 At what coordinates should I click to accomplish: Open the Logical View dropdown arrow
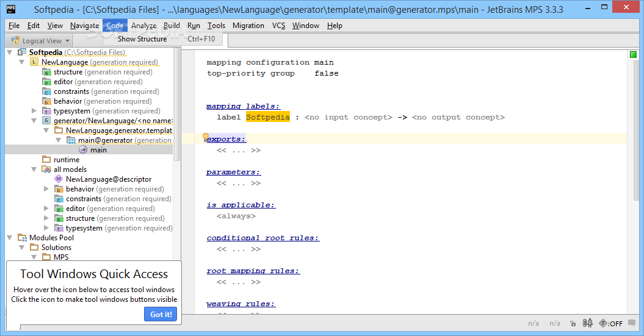point(67,41)
